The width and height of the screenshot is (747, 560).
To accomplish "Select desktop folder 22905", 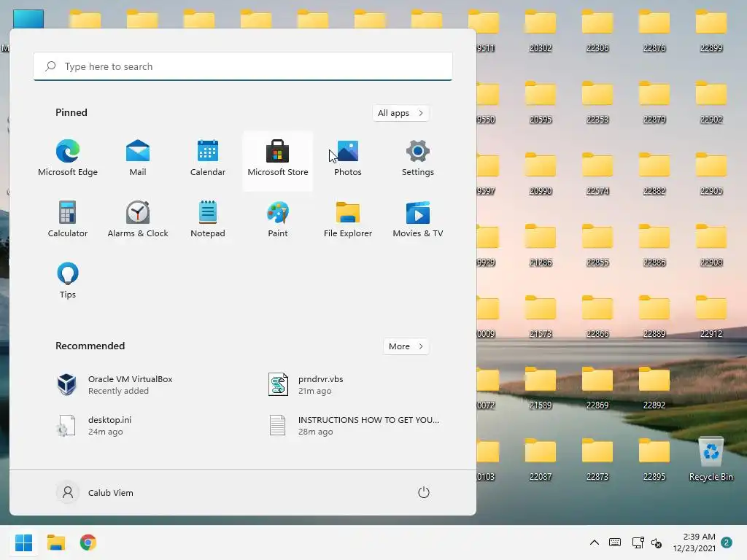I will click(711, 174).
